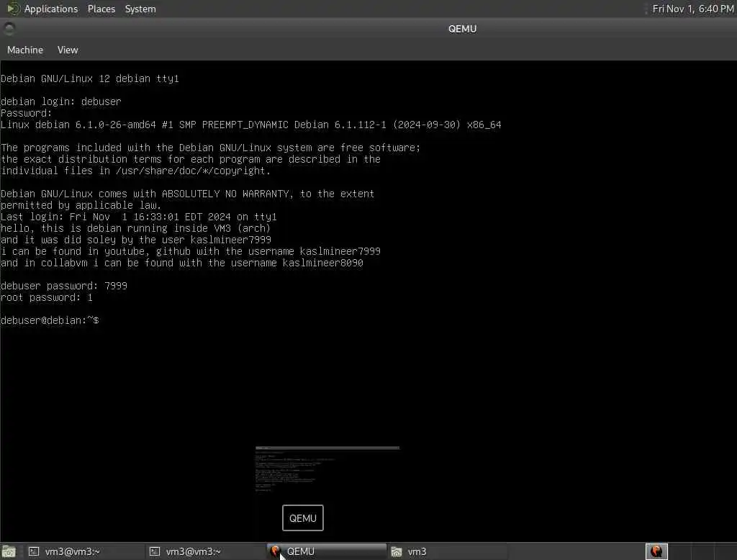The image size is (737, 560).
Task: Click the line mentioning username kaslmineer8090
Action: 182,263
